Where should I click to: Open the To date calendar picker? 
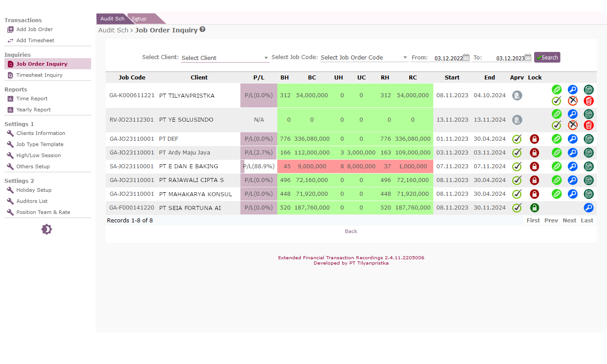(528, 57)
